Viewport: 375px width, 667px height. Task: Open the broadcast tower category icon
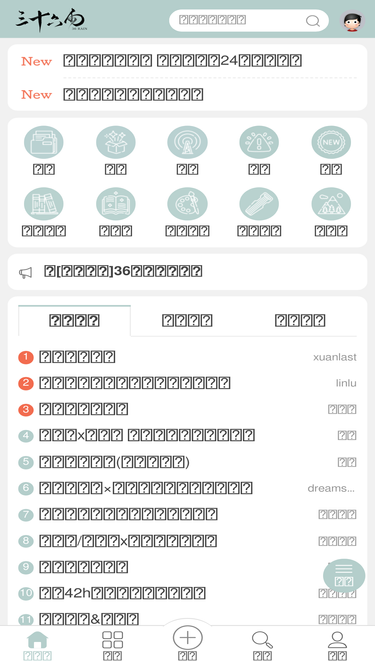187,142
